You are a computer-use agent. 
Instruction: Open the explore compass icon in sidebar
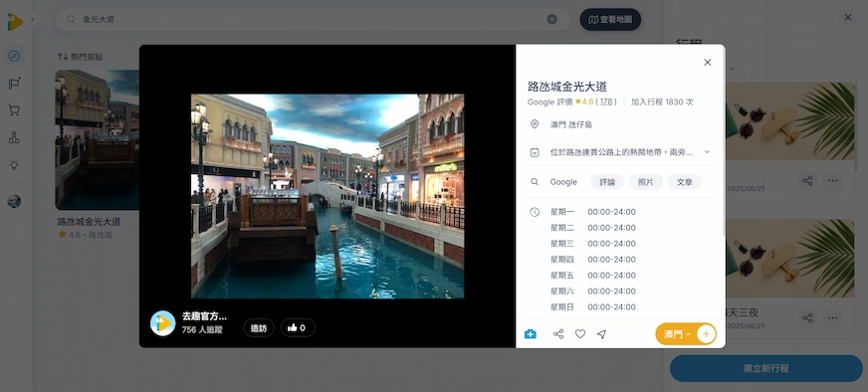pos(14,56)
